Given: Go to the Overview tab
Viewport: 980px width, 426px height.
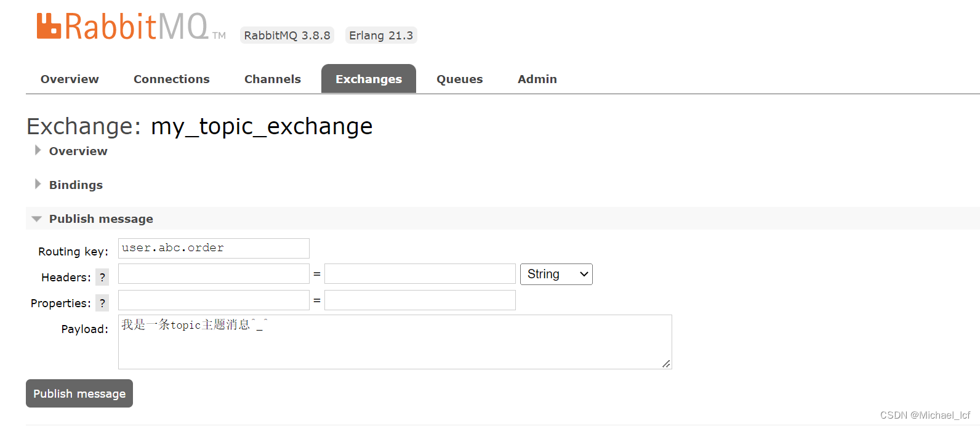Looking at the screenshot, I should click(x=70, y=79).
